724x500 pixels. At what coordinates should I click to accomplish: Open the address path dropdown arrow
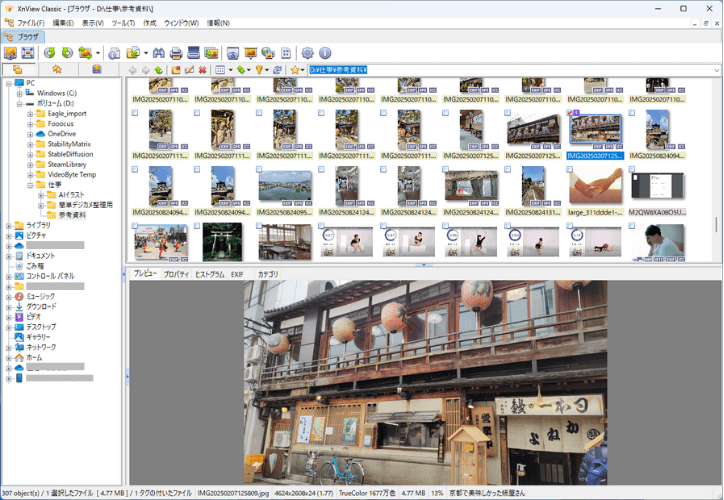(x=716, y=70)
